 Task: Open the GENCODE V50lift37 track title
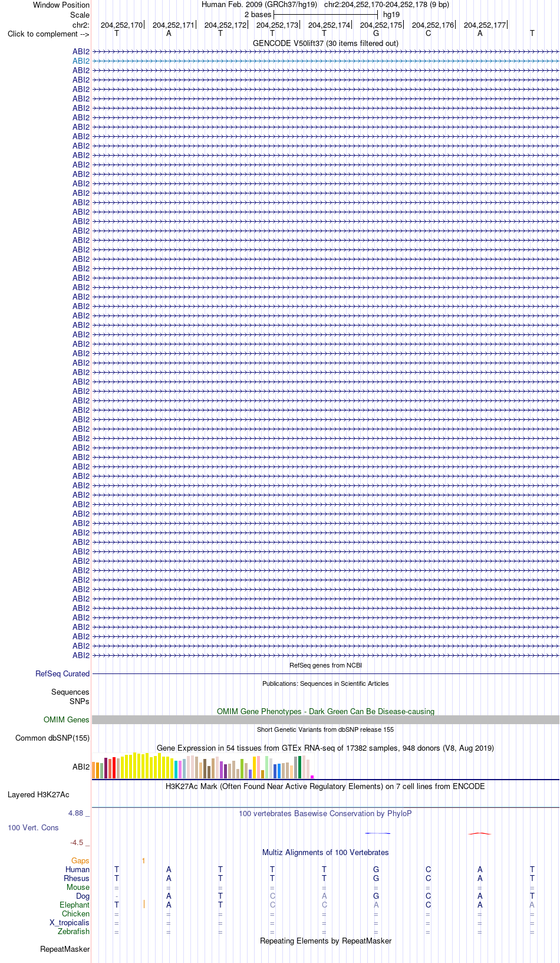click(x=325, y=43)
